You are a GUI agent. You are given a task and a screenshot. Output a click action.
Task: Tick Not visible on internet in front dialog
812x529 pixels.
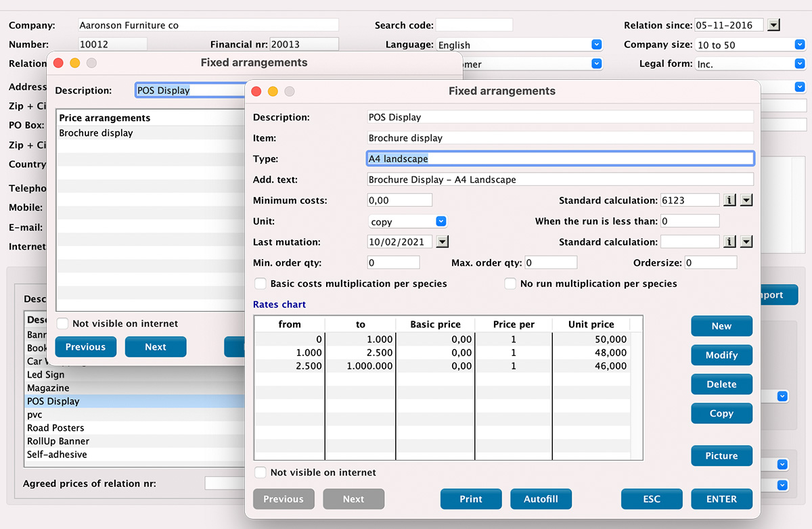coord(260,472)
